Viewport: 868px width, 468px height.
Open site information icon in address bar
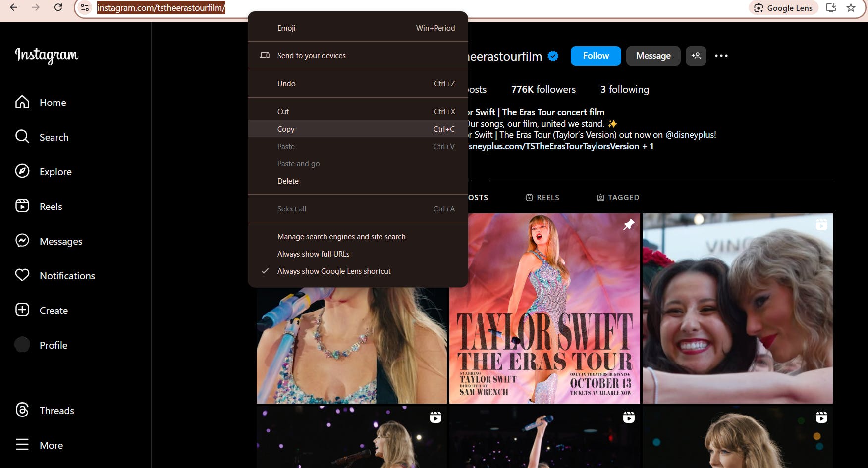85,7
